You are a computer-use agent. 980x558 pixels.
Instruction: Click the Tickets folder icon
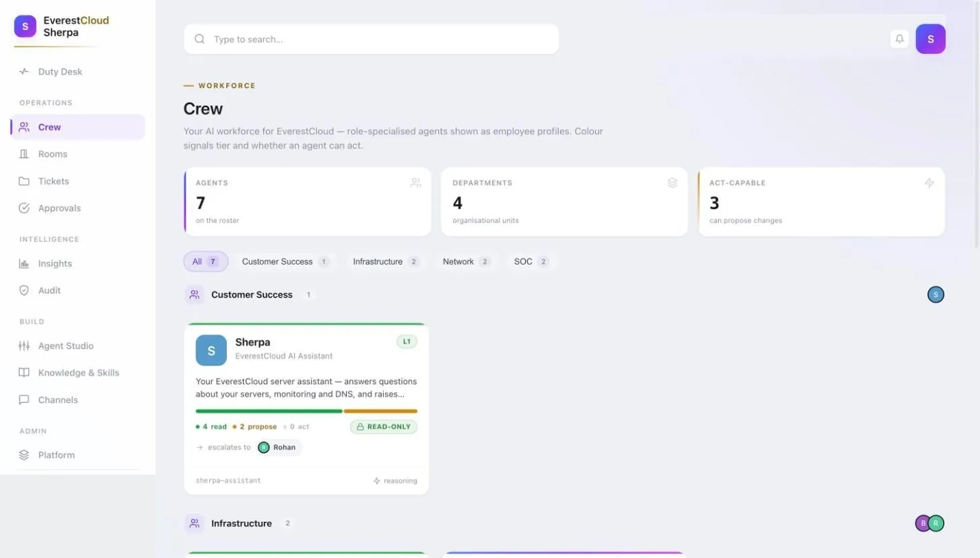24,181
